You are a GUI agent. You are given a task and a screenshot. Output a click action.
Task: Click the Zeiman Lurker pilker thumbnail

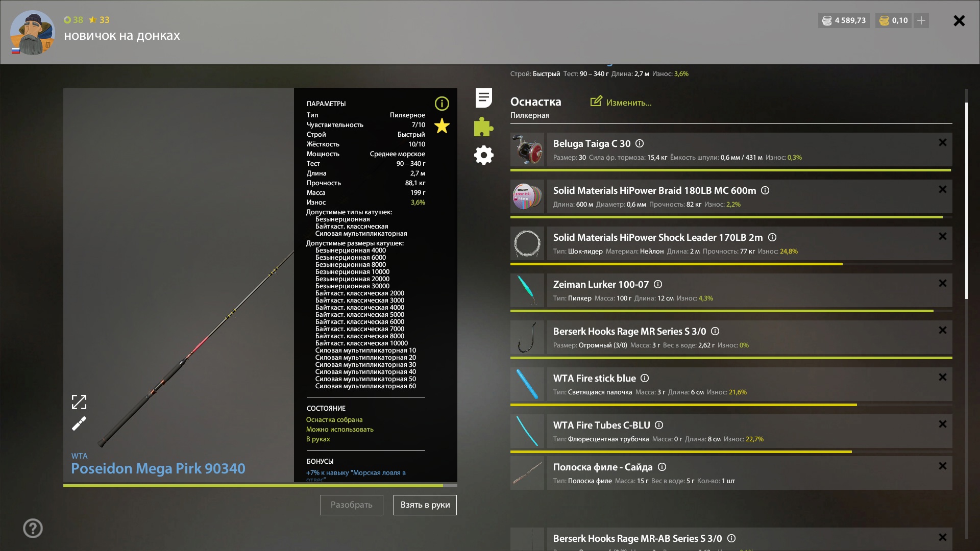point(527,290)
